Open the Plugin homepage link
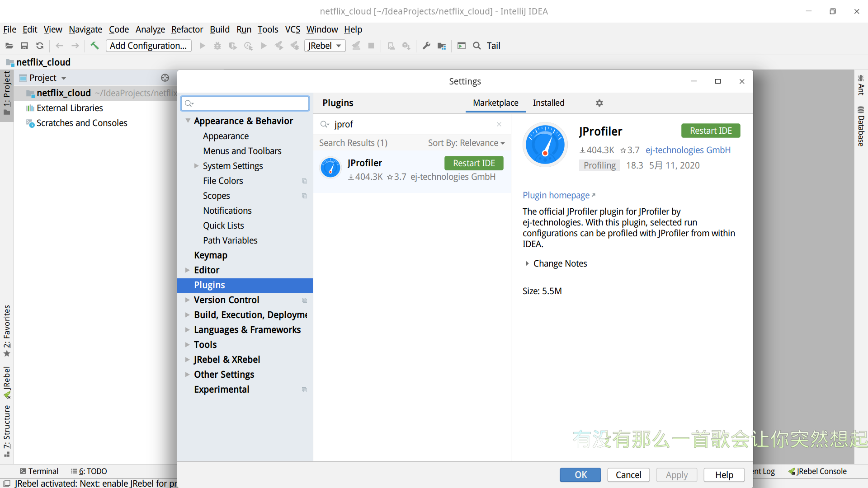Screen dimensions: 868x488 point(559,195)
